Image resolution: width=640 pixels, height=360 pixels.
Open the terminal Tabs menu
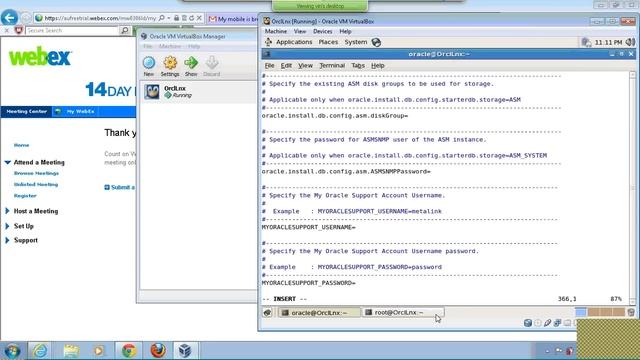click(358, 66)
